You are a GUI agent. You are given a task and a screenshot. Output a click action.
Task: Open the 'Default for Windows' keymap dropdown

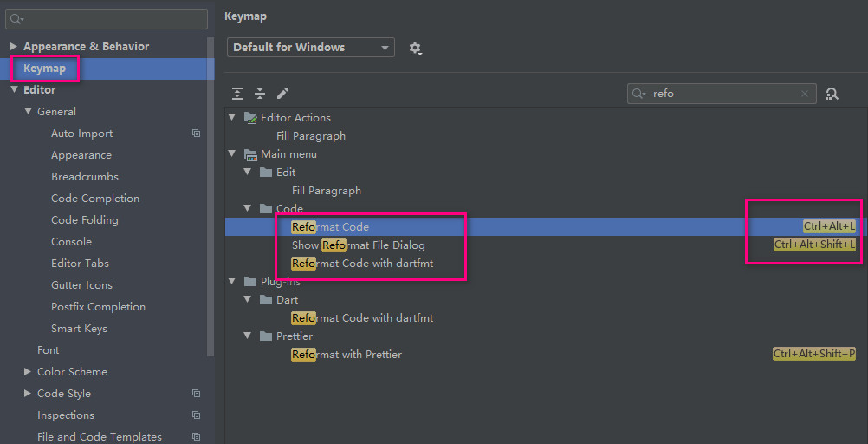pyautogui.click(x=310, y=48)
